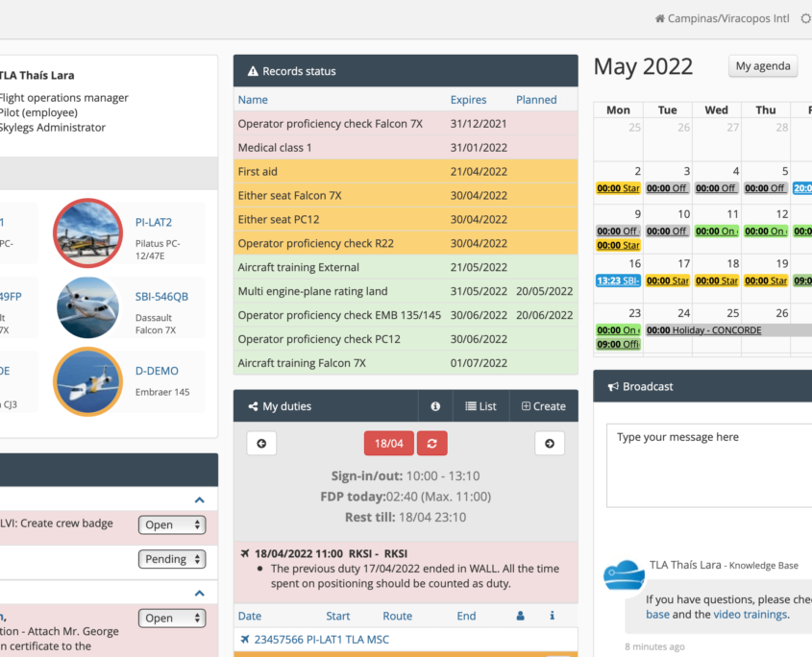Collapse the LVI: Create crew badge section
This screenshot has height=657, width=812.
pyautogui.click(x=199, y=499)
